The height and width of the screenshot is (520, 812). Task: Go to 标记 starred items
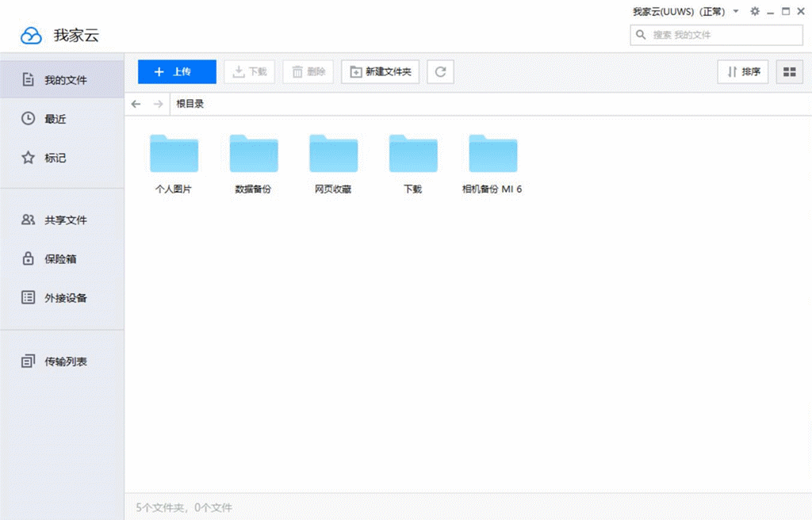pos(62,158)
